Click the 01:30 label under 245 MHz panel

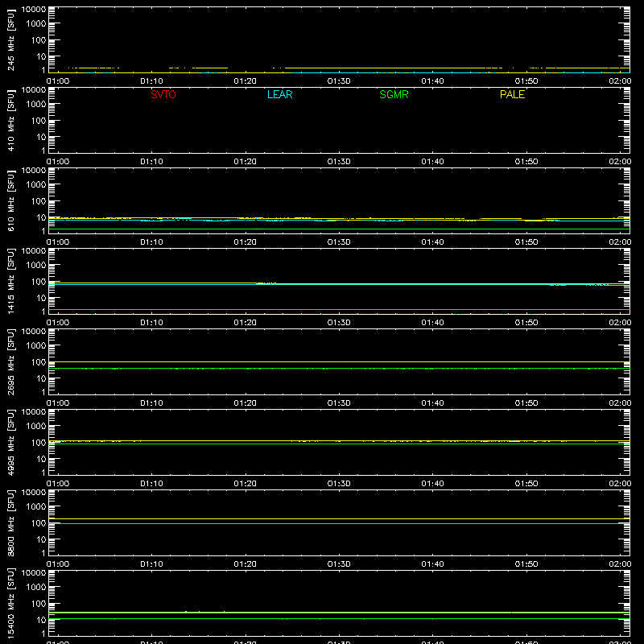tap(339, 81)
